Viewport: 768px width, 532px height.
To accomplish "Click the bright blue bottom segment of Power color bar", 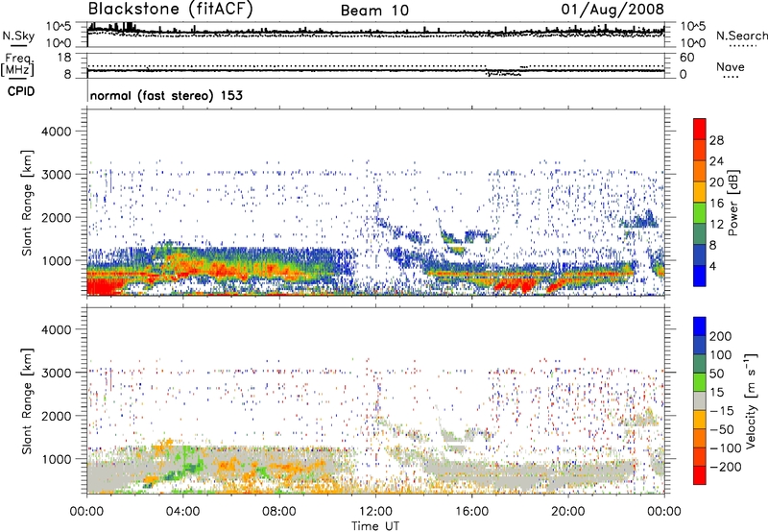I will coord(700,276).
